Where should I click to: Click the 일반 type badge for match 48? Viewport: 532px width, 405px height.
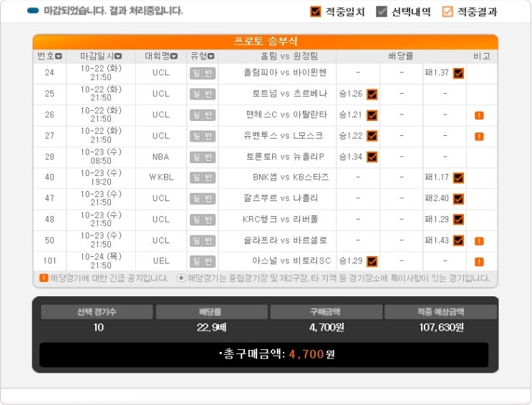pos(203,220)
